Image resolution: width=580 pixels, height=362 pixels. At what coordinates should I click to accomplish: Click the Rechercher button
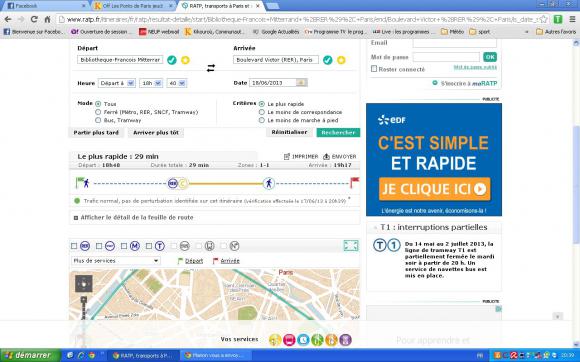tap(338, 132)
